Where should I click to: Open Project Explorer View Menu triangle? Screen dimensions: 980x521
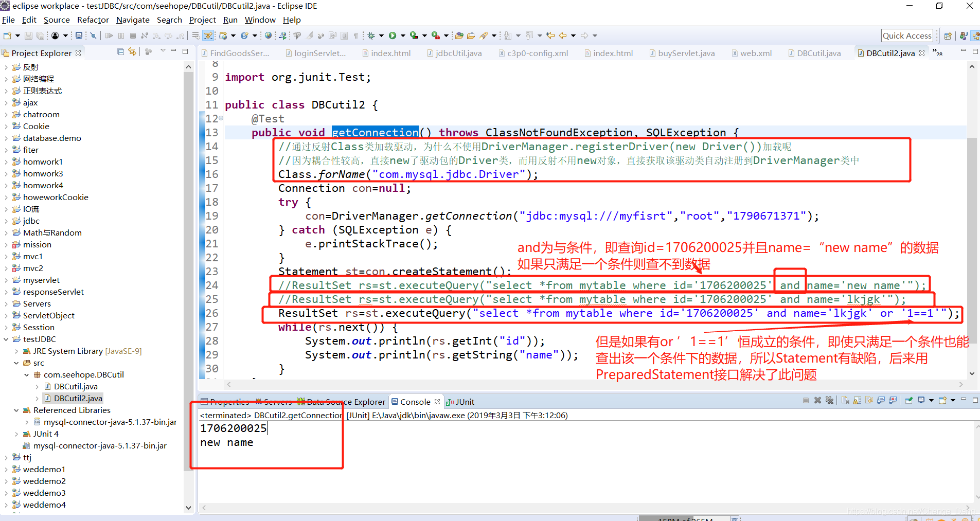[163, 51]
